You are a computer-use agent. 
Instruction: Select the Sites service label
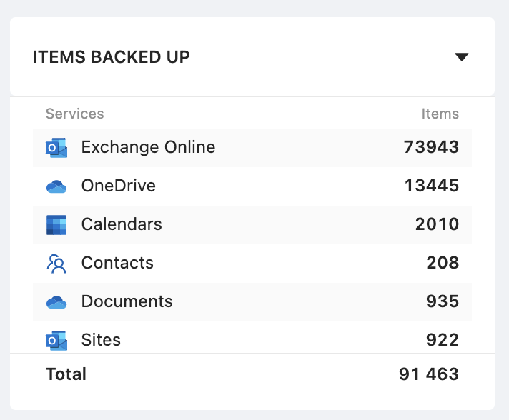point(101,340)
